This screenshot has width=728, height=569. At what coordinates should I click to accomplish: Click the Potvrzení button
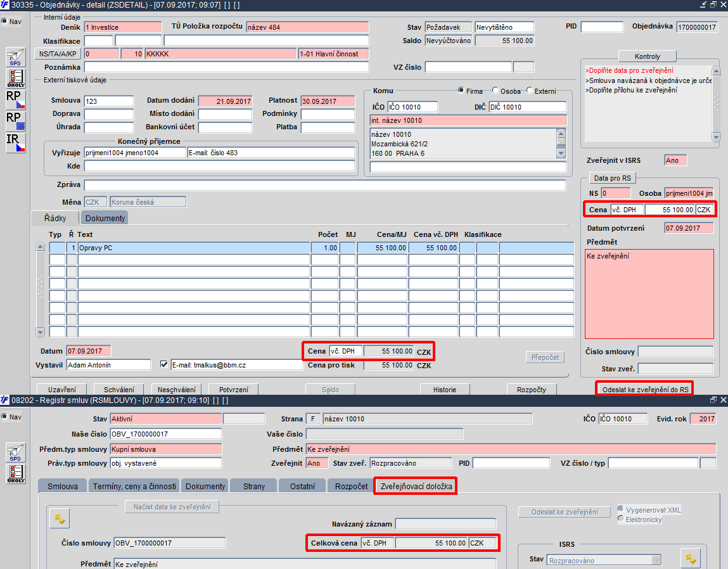(x=234, y=389)
